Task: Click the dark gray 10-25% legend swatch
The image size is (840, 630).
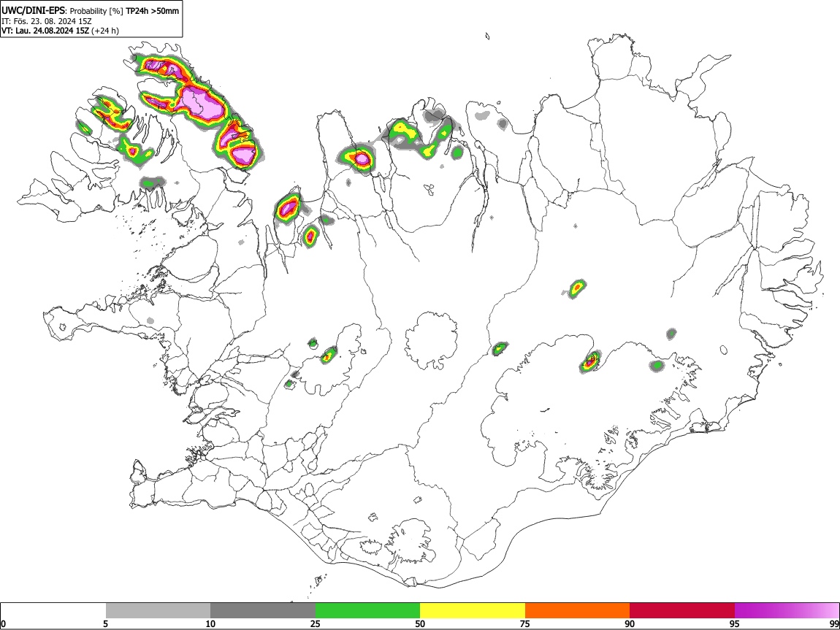Action: (263, 611)
